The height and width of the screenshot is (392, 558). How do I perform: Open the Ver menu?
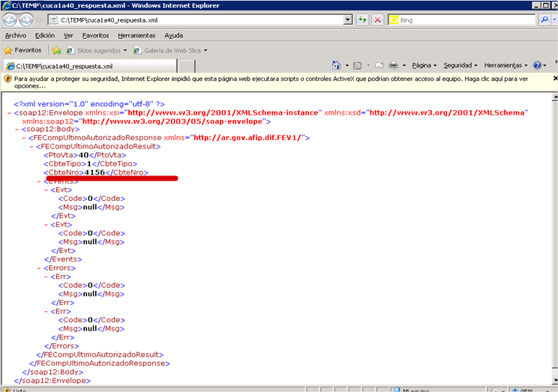coord(68,35)
